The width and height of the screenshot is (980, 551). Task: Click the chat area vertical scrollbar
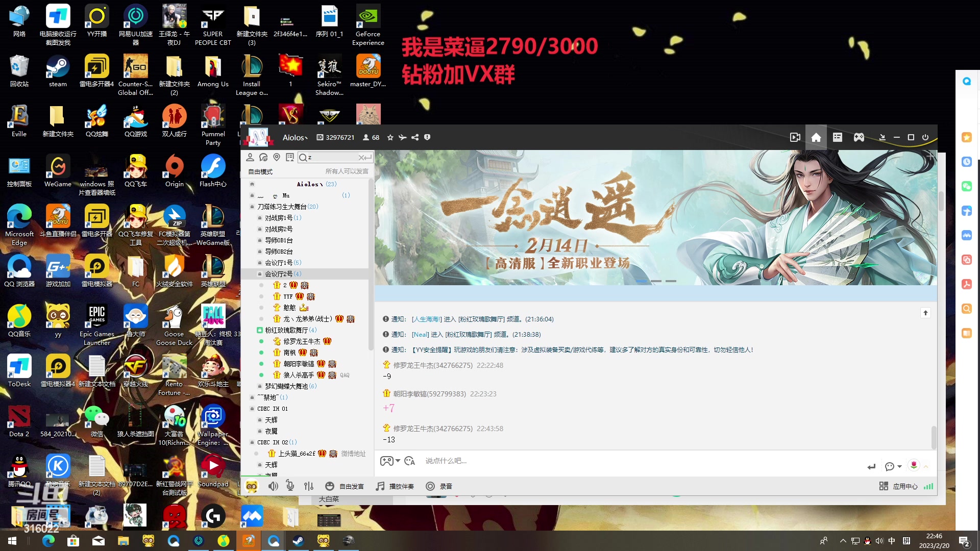[x=934, y=437]
